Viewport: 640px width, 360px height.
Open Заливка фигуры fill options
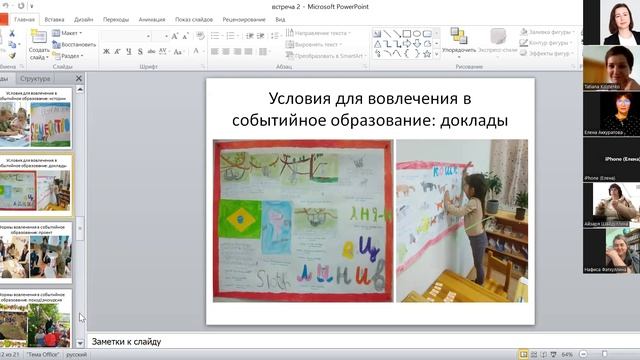pyautogui.click(x=547, y=32)
